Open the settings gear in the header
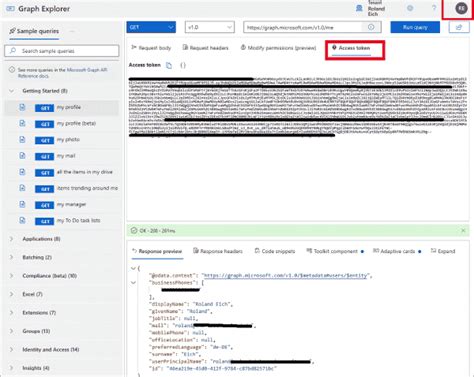The image size is (474, 377). tap(410, 8)
